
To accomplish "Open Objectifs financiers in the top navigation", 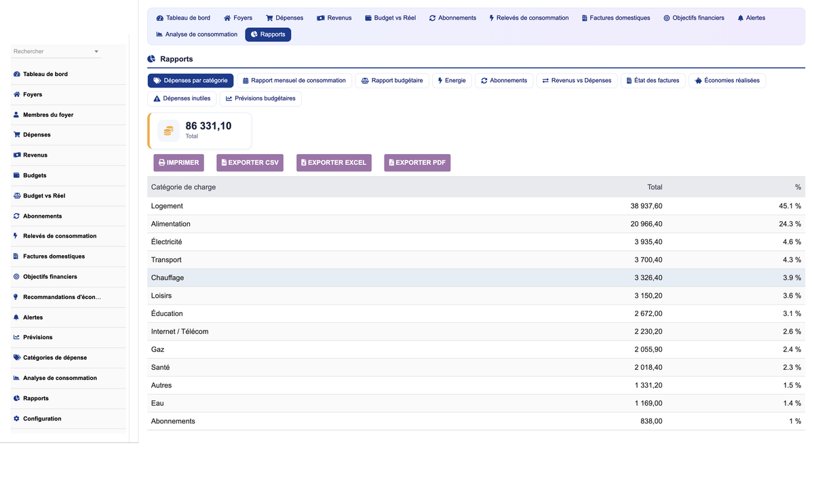I will coord(694,18).
